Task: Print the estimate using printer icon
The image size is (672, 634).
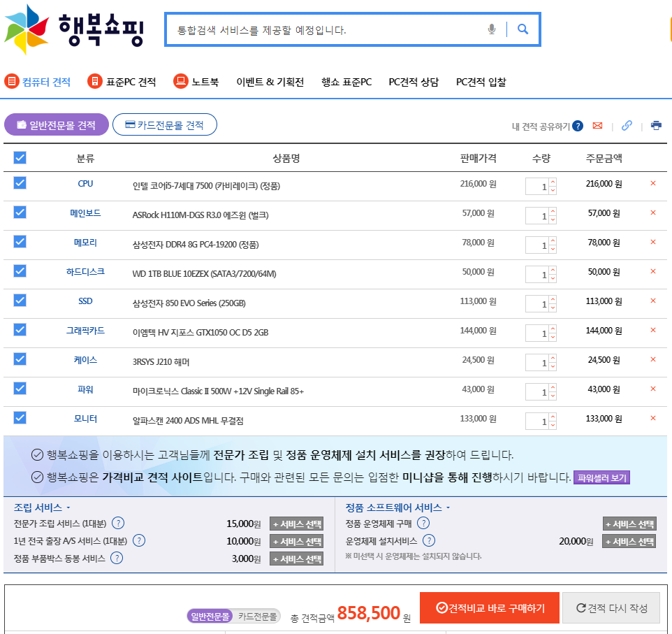Action: point(656,126)
